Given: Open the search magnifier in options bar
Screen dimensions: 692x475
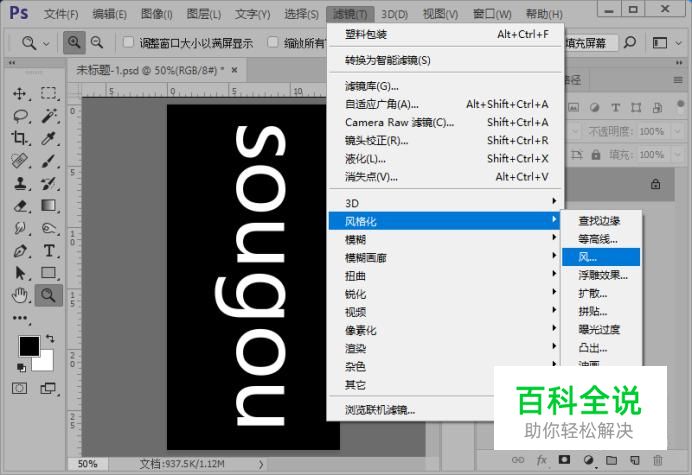Looking at the screenshot, I should 630,42.
